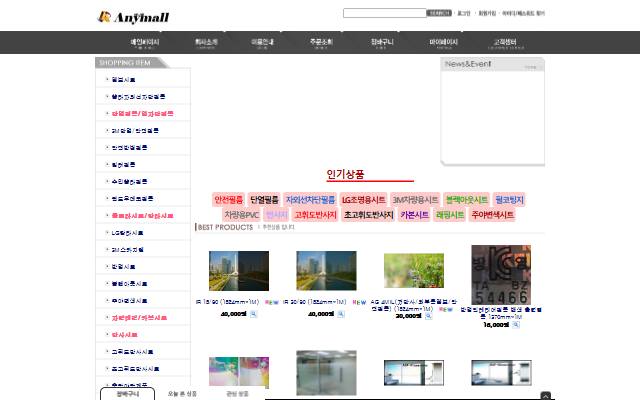Select the 래핑시트 tag

[450, 215]
